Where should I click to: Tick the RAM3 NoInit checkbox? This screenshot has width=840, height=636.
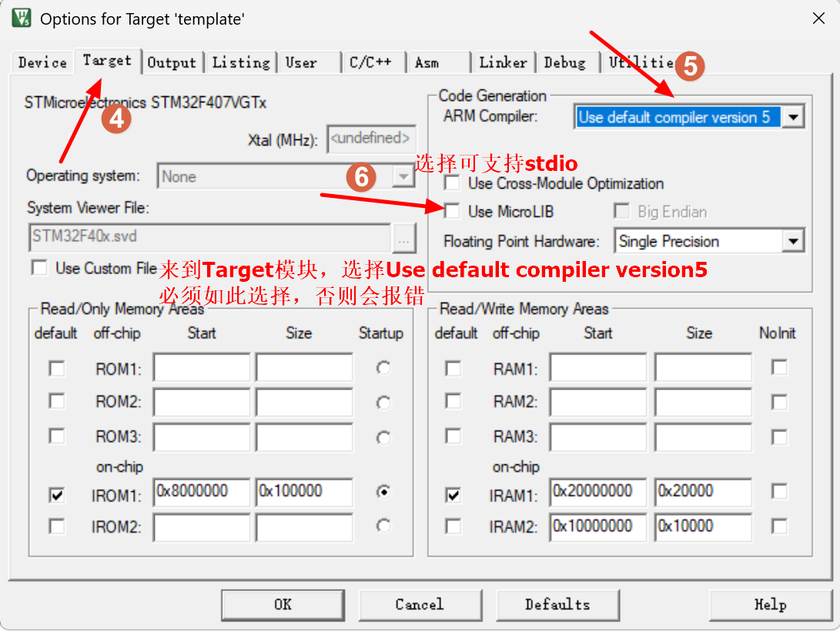(779, 437)
